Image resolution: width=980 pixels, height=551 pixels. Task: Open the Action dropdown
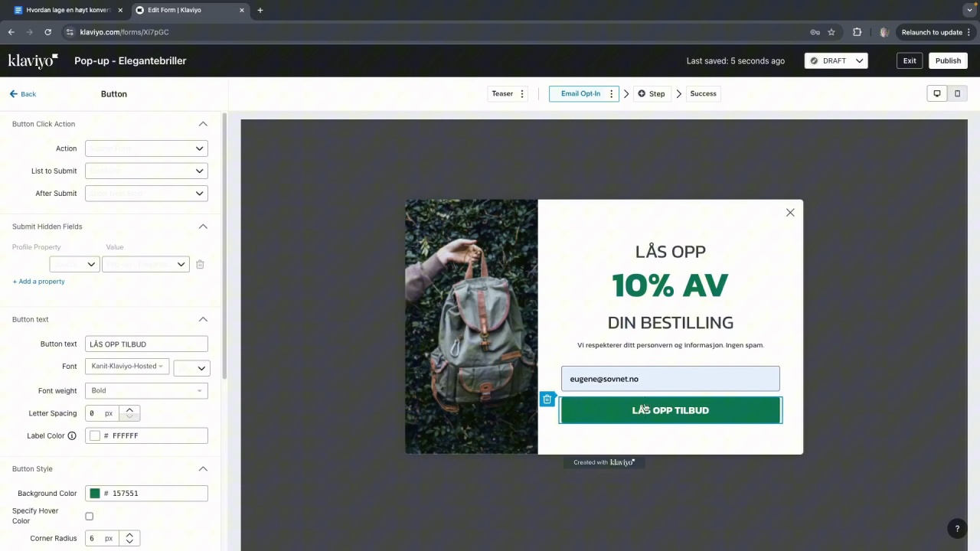pos(146,148)
